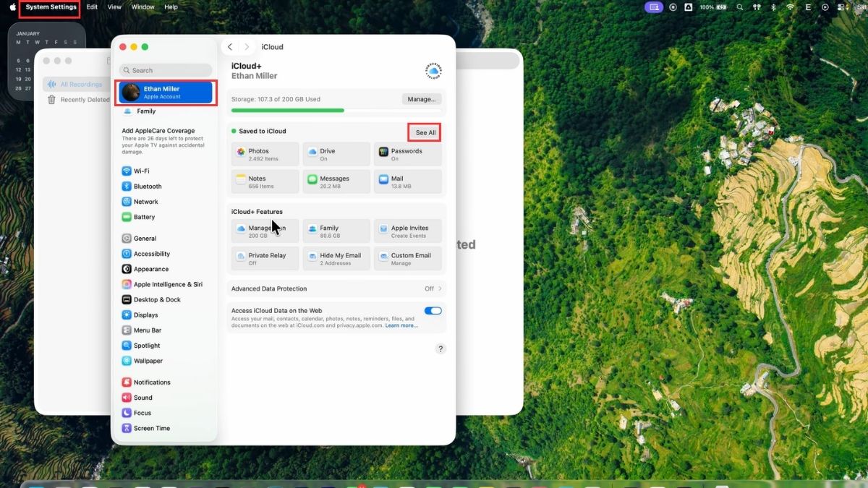Select All Recordings in Voice Memos window
868x488 pixels.
(x=75, y=85)
